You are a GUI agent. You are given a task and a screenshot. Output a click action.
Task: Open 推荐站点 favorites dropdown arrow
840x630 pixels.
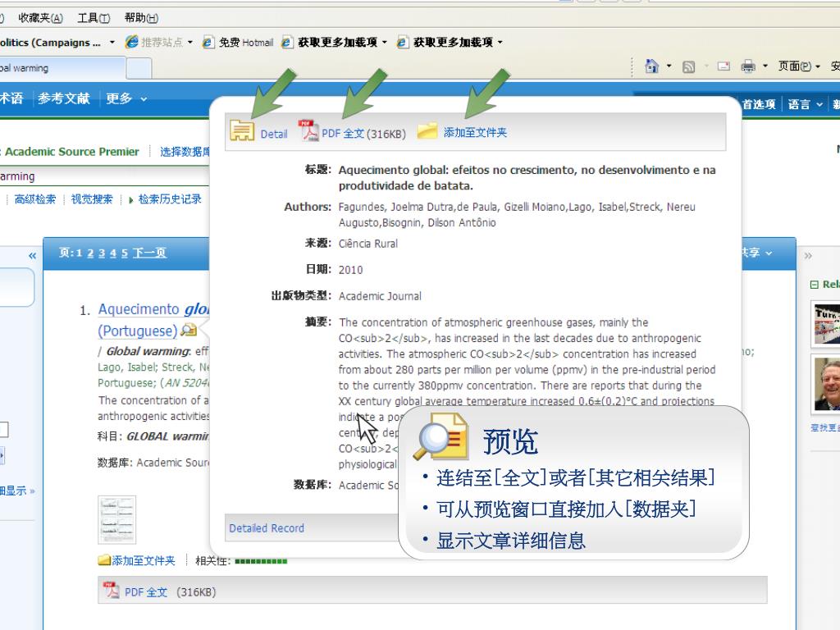190,43
